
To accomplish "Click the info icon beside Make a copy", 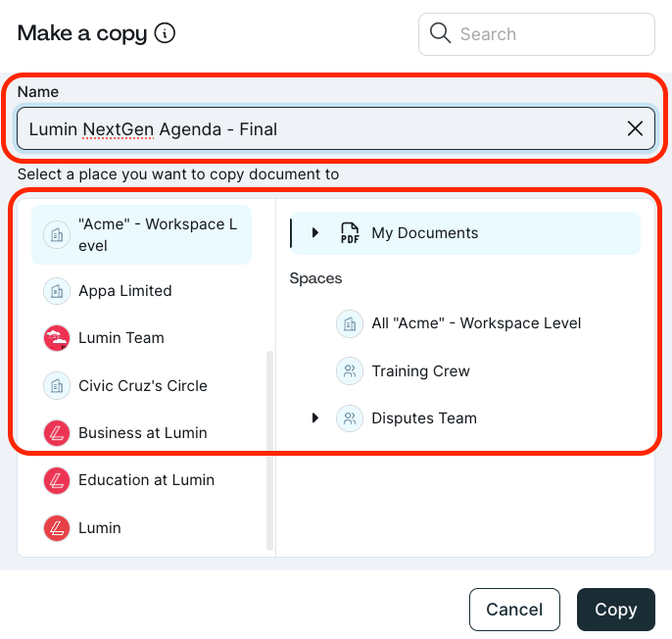I will point(165,33).
